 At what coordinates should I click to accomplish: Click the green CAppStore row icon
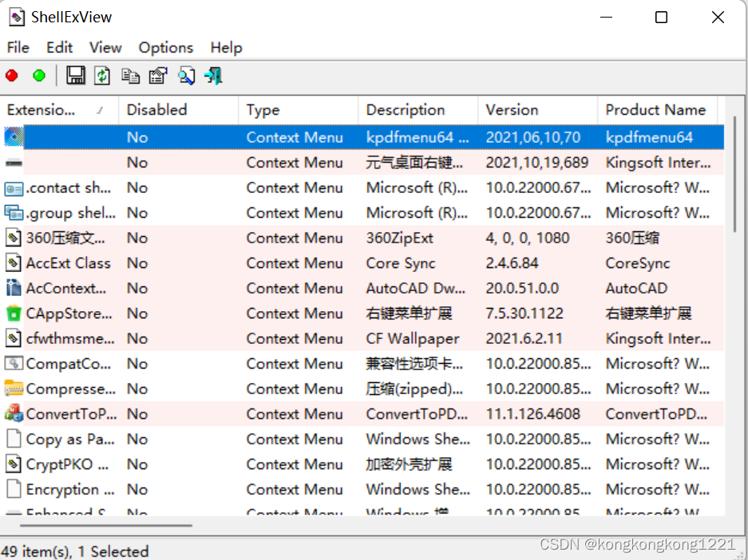(14, 314)
